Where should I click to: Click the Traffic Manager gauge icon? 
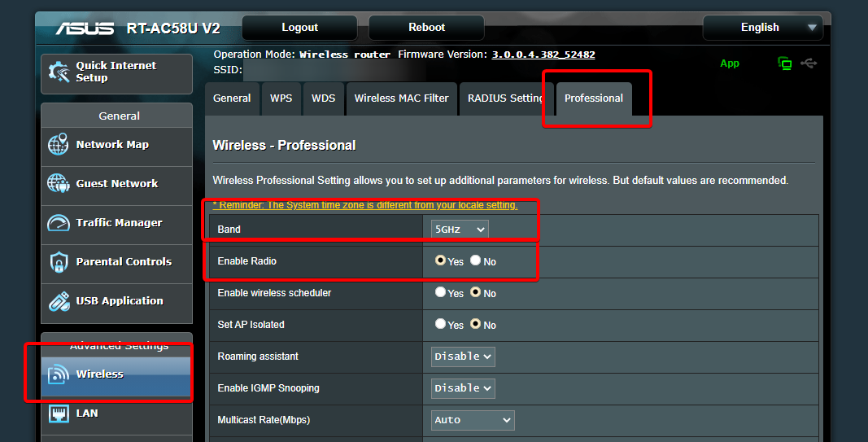[x=58, y=223]
